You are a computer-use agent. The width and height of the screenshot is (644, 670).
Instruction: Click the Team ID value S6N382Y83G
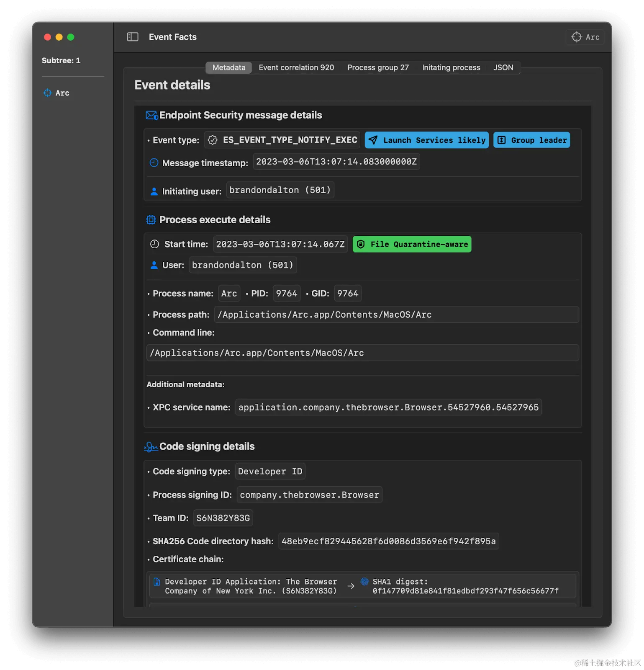223,518
